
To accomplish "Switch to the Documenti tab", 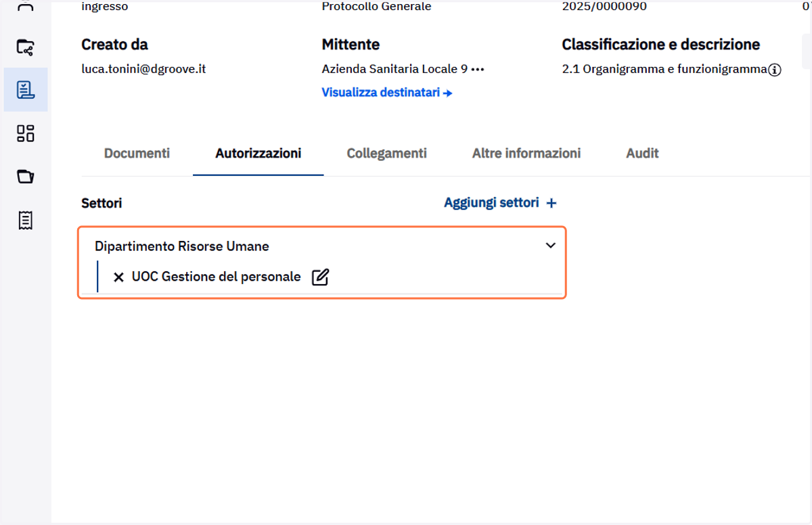I will pos(137,154).
